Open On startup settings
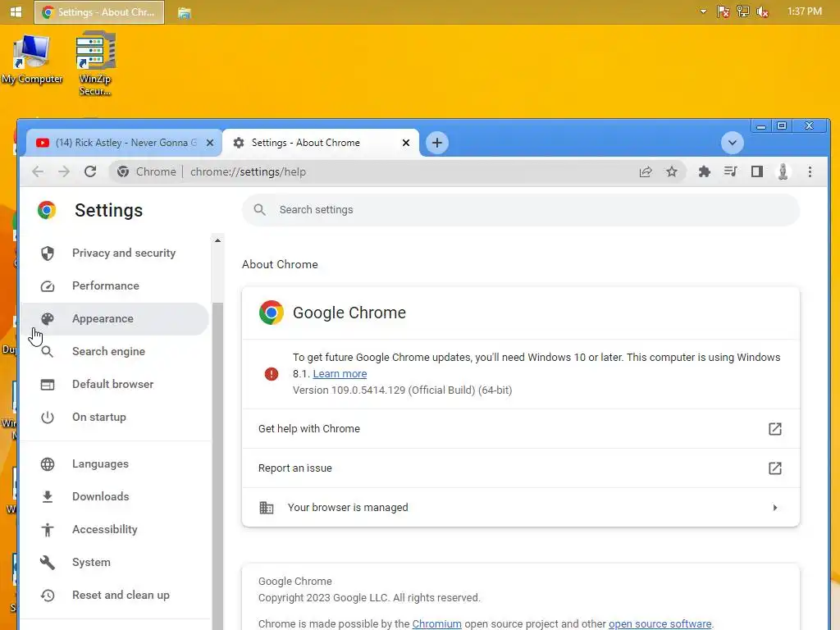 (115, 417)
